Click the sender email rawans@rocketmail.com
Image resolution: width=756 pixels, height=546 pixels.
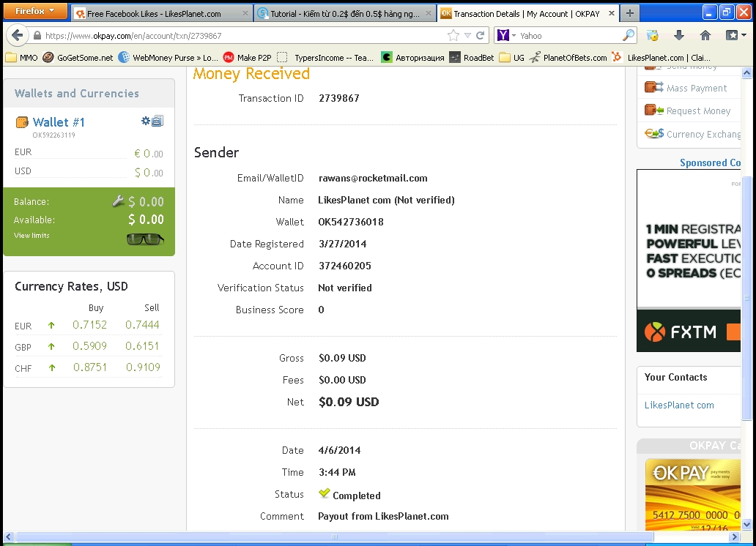[x=373, y=179]
